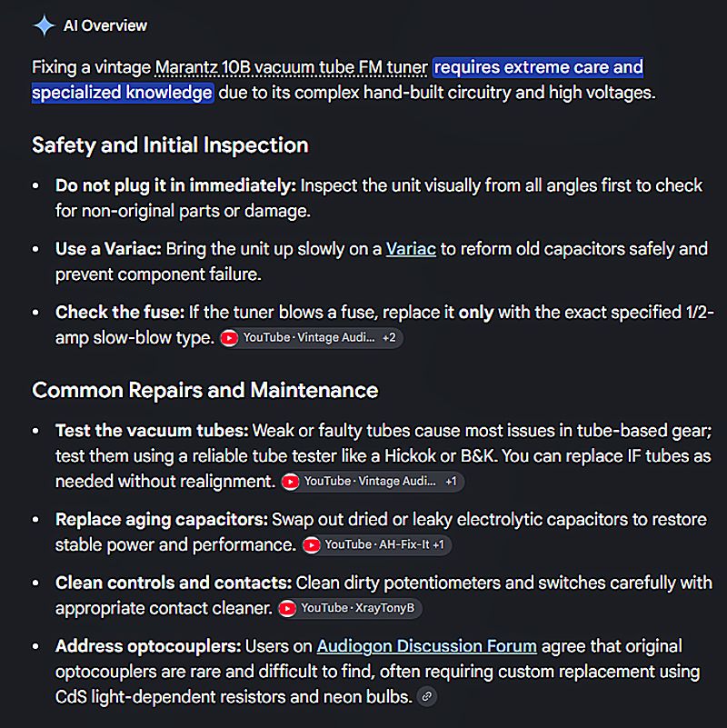Expand +1 sources on tube tester citation

tap(451, 482)
